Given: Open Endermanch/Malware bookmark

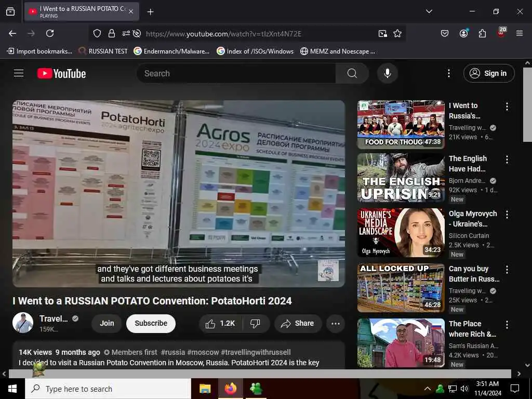Looking at the screenshot, I should (171, 51).
